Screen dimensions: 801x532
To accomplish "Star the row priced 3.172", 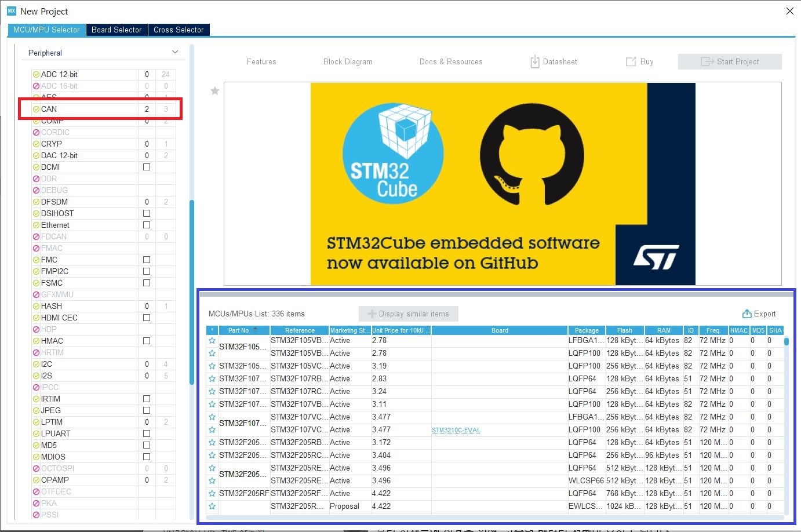I will 212,443.
